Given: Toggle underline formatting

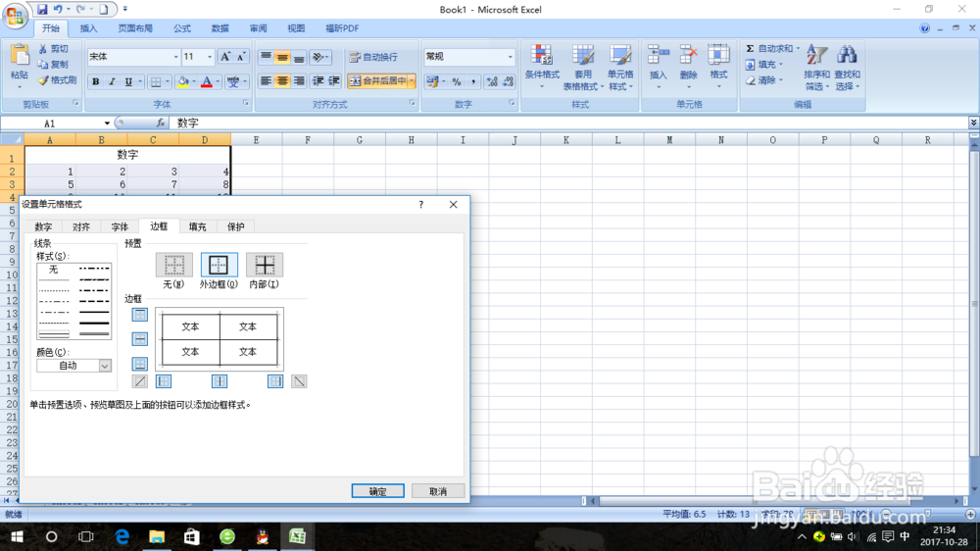Looking at the screenshot, I should click(128, 81).
